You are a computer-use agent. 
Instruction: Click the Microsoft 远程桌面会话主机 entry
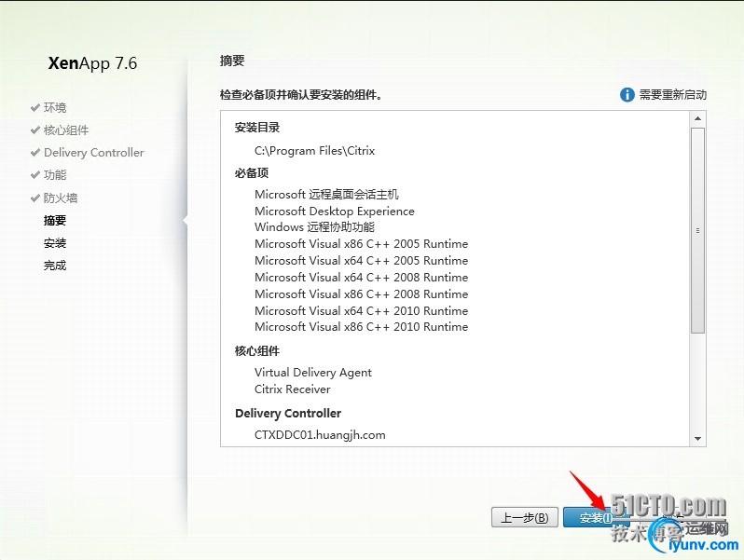point(326,195)
